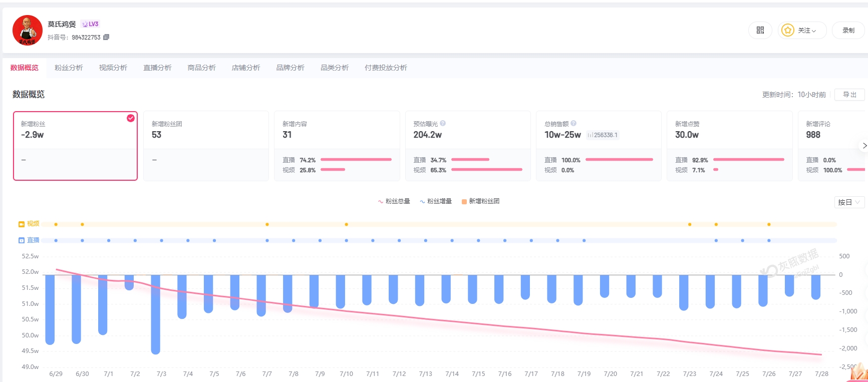Click the 录制 button
The width and height of the screenshot is (868, 382).
(x=848, y=31)
